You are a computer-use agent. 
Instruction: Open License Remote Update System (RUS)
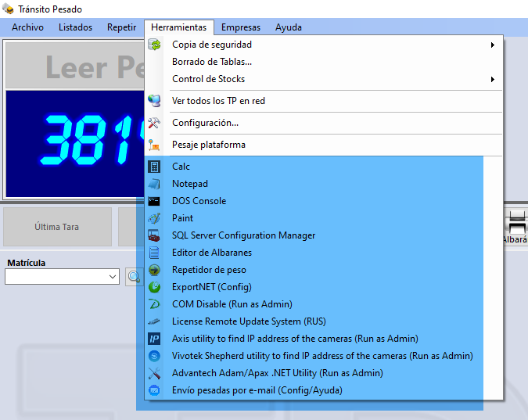coord(324,321)
